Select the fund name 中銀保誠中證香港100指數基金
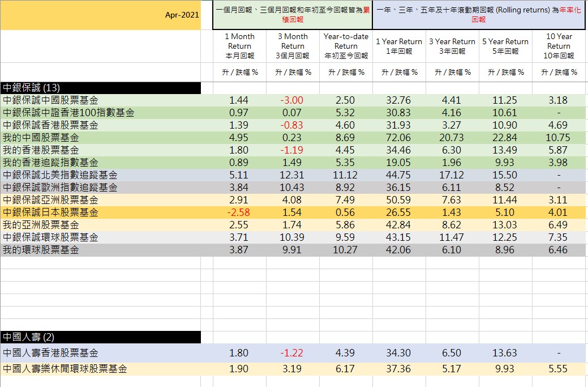588x387 pixels. (x=68, y=113)
